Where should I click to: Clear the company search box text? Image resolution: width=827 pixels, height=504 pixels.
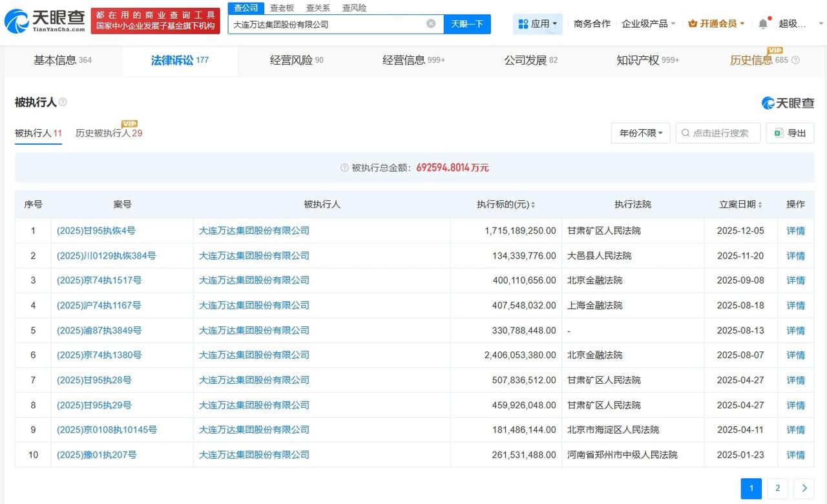tap(431, 24)
